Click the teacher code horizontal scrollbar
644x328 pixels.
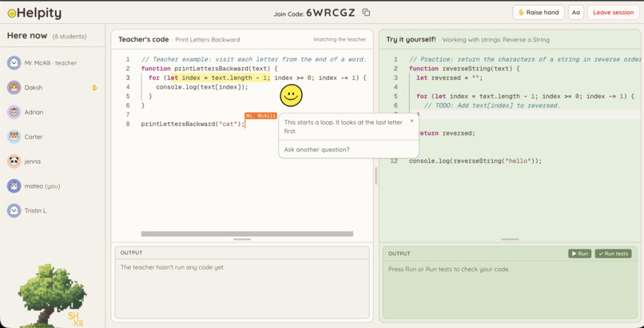click(x=247, y=234)
